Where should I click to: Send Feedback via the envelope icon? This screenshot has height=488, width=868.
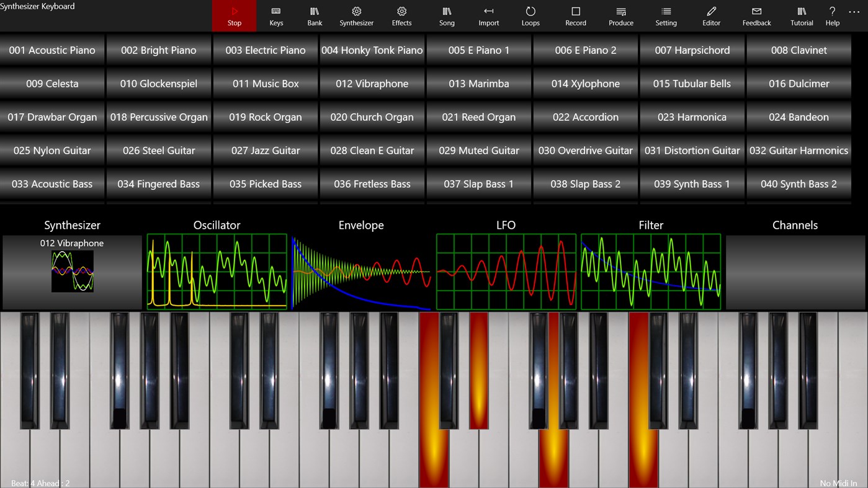pyautogui.click(x=756, y=16)
